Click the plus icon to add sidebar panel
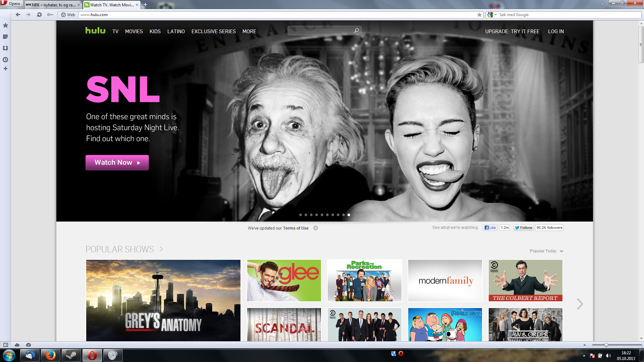This screenshot has height=362, width=644. [x=5, y=69]
